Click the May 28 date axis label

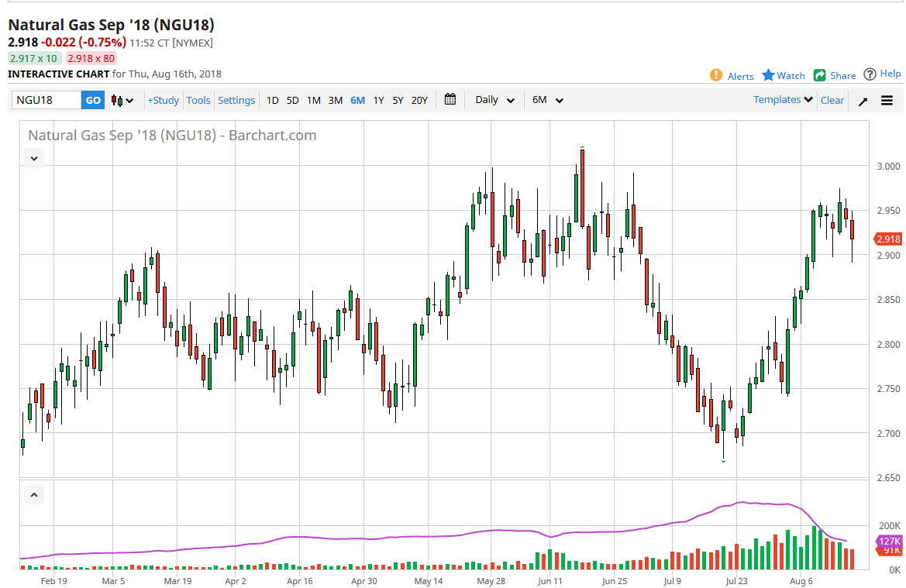point(491,581)
